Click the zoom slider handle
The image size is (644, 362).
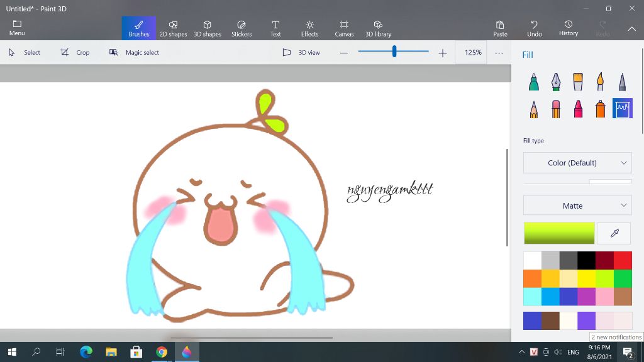click(394, 52)
